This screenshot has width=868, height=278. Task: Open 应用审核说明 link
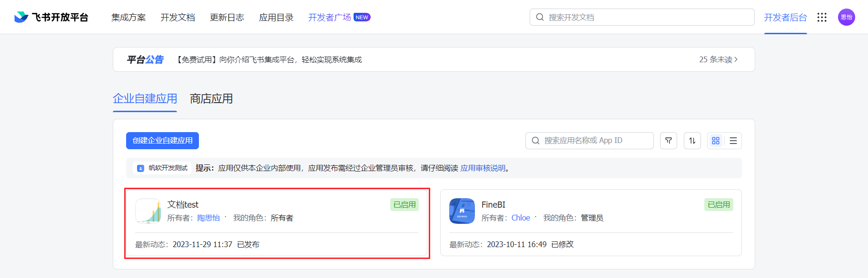click(x=483, y=168)
